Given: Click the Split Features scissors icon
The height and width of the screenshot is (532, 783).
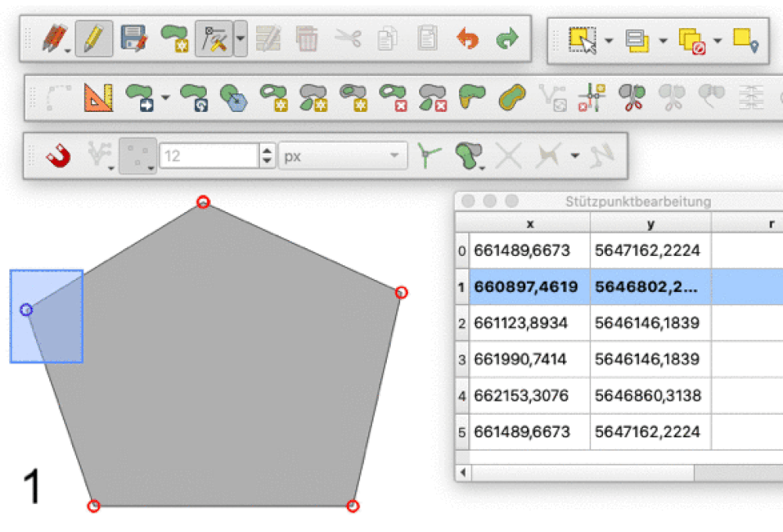Looking at the screenshot, I should point(632,98).
